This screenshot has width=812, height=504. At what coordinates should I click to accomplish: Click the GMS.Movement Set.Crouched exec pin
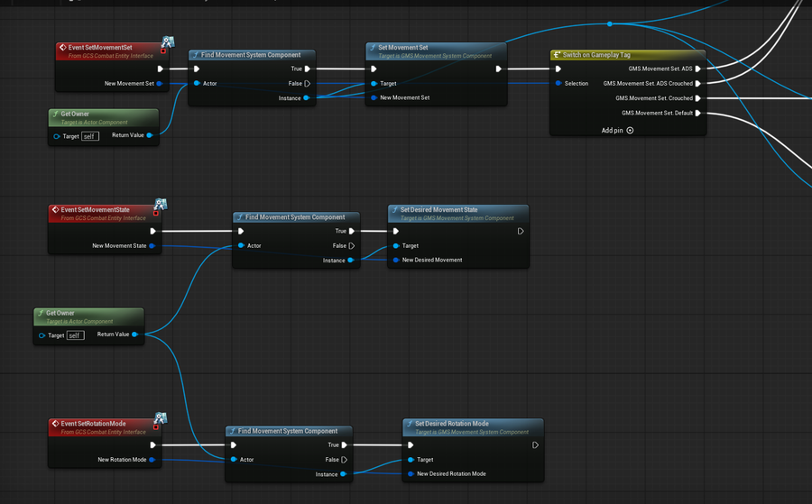tap(698, 98)
